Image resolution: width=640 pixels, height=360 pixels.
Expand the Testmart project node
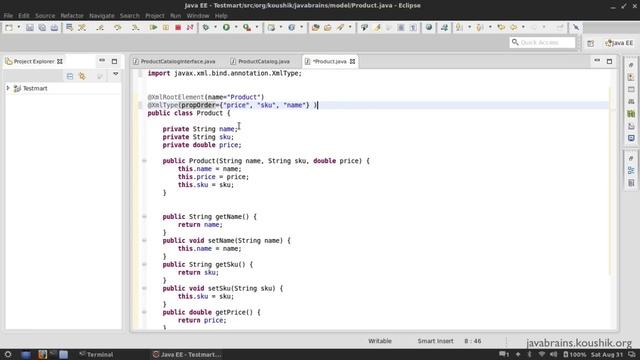tap(8, 88)
